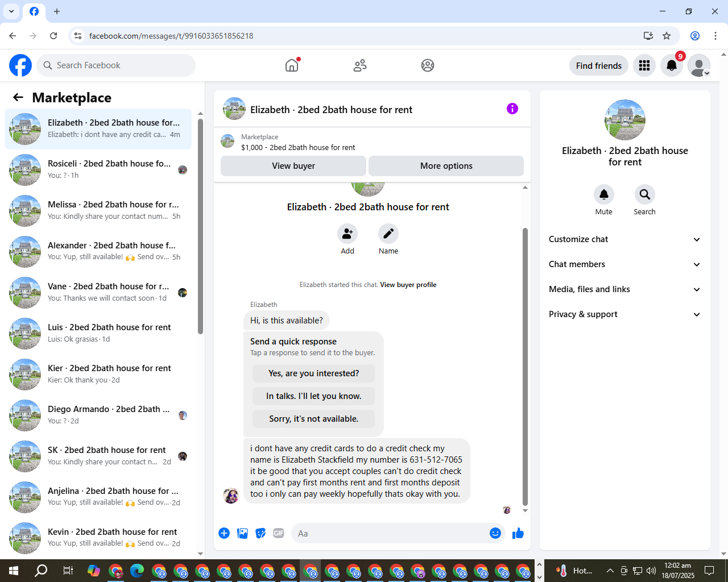
Task: Open Microsoft Edge from taskbar
Action: pyautogui.click(x=137, y=571)
